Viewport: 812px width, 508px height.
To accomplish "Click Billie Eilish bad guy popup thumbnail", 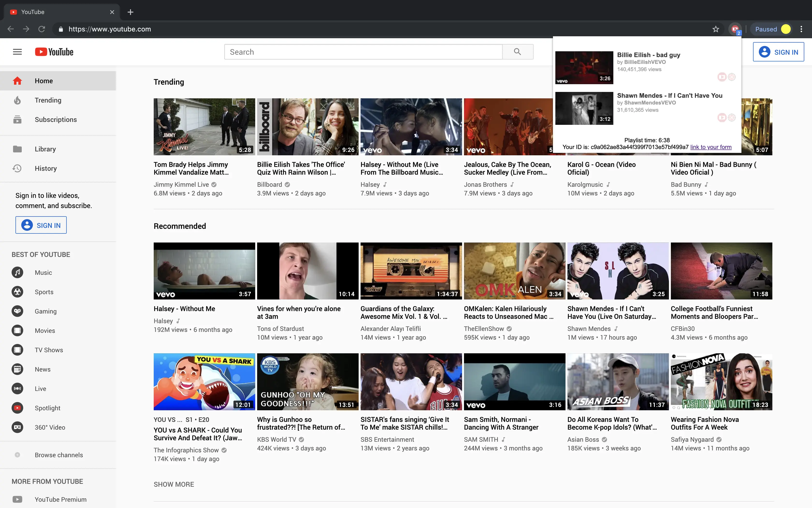I will point(584,67).
